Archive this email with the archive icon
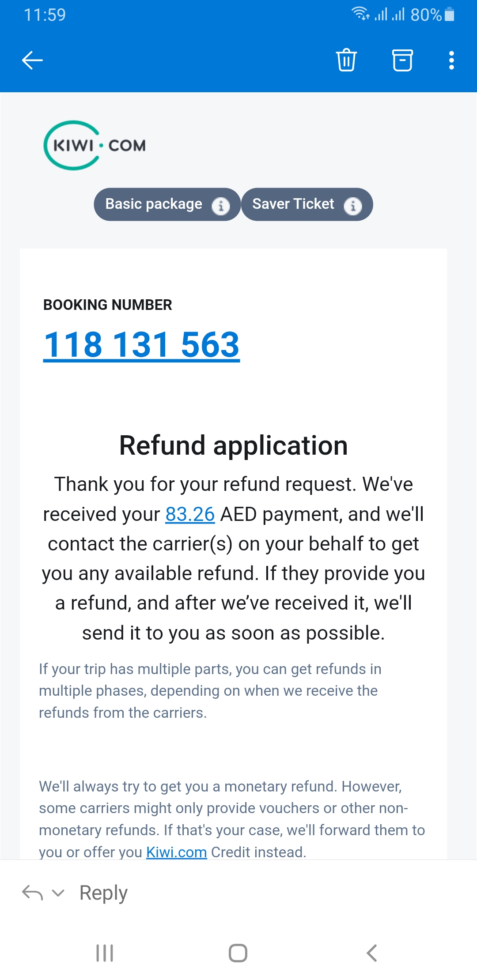 [402, 60]
